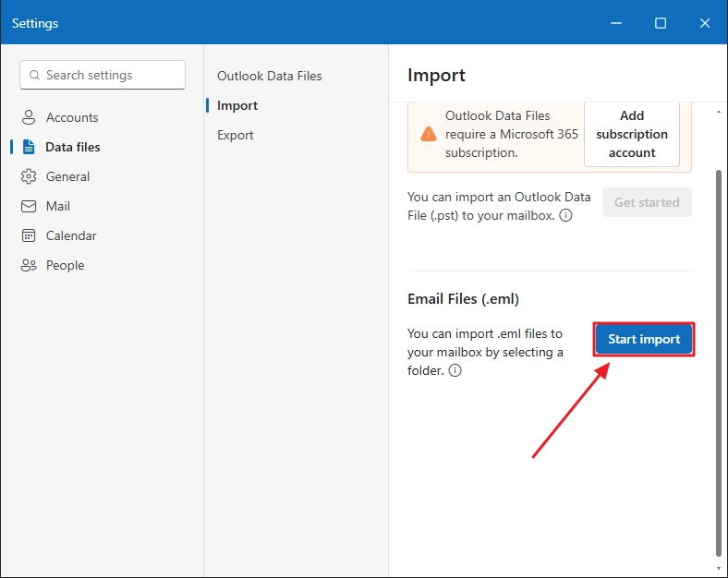Screen dimensions: 728x578
Task: Click the General label in sidebar
Action: [x=67, y=176]
